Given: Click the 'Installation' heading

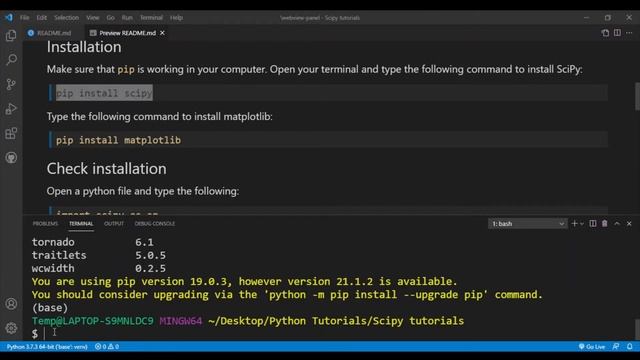Looking at the screenshot, I should pyautogui.click(x=84, y=47).
